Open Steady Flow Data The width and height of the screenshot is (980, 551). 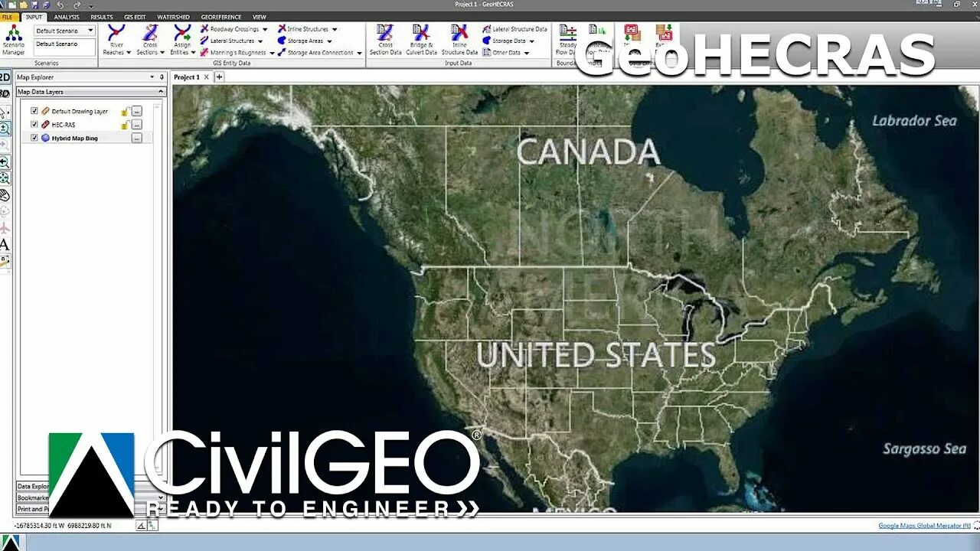click(567, 41)
